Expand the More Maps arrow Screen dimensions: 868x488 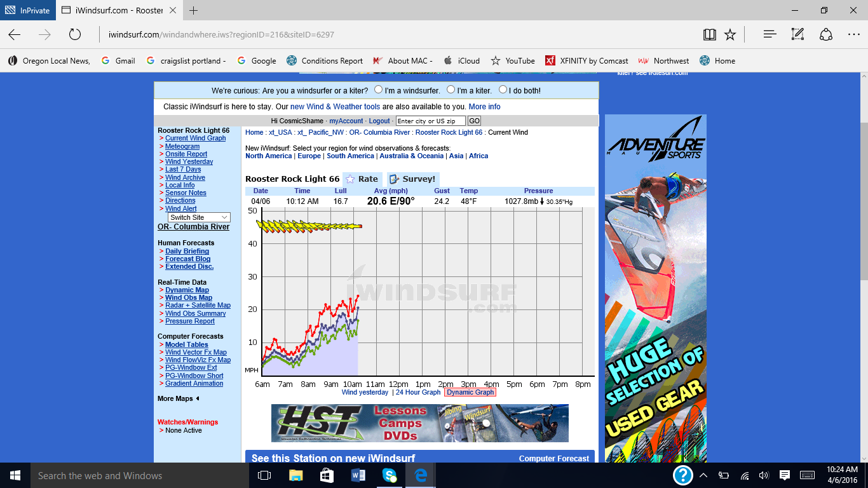pyautogui.click(x=197, y=398)
